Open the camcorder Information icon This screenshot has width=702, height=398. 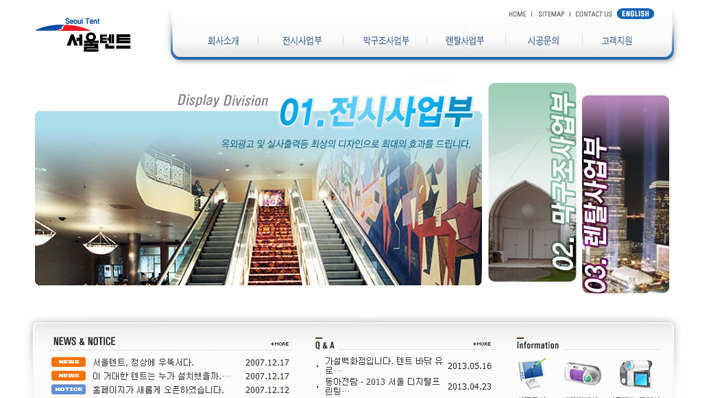(635, 373)
